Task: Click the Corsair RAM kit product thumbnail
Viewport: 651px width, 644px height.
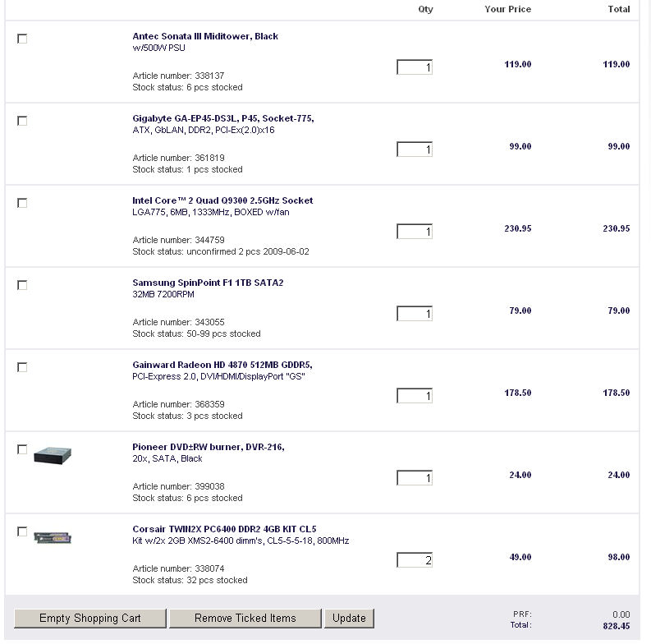Action: coord(53,537)
